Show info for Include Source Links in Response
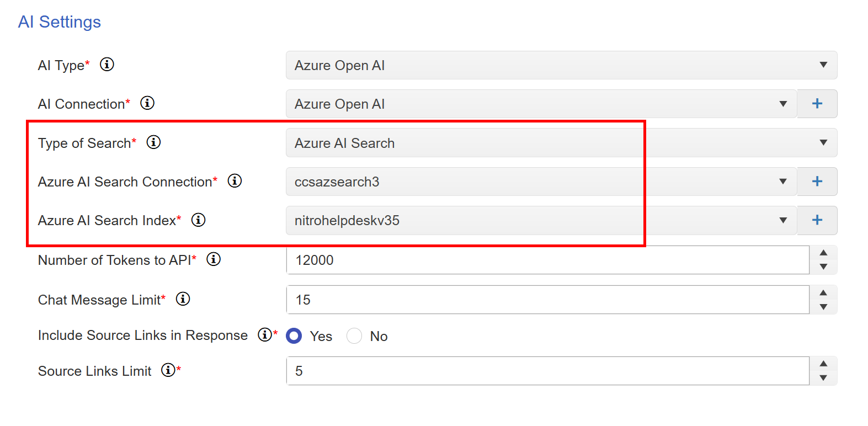868x426 pixels. click(x=265, y=334)
